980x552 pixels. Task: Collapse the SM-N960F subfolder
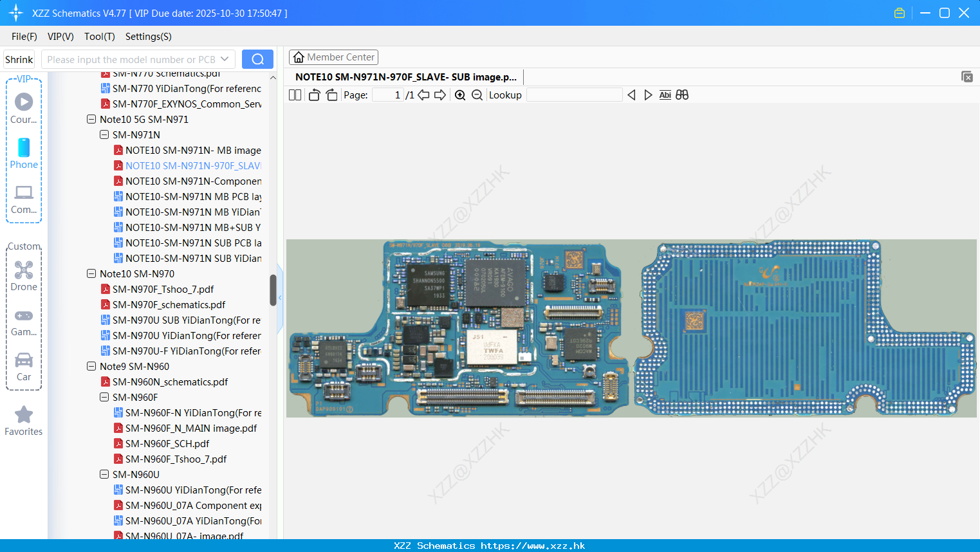(104, 397)
